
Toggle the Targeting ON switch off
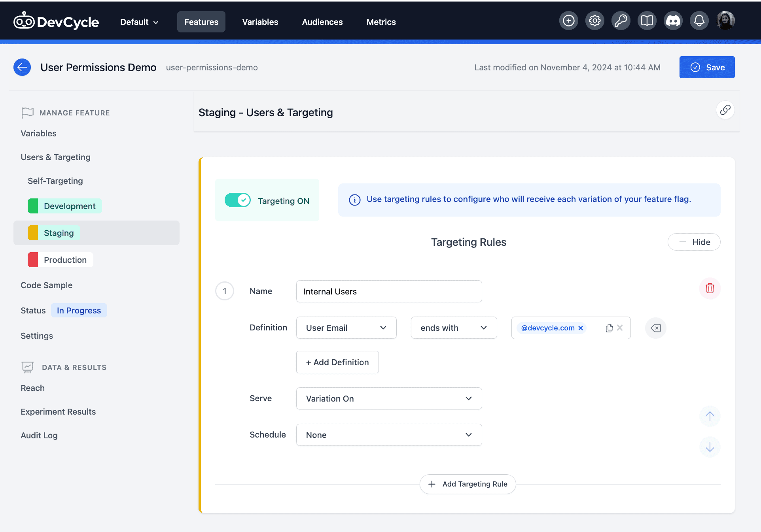[x=238, y=200]
